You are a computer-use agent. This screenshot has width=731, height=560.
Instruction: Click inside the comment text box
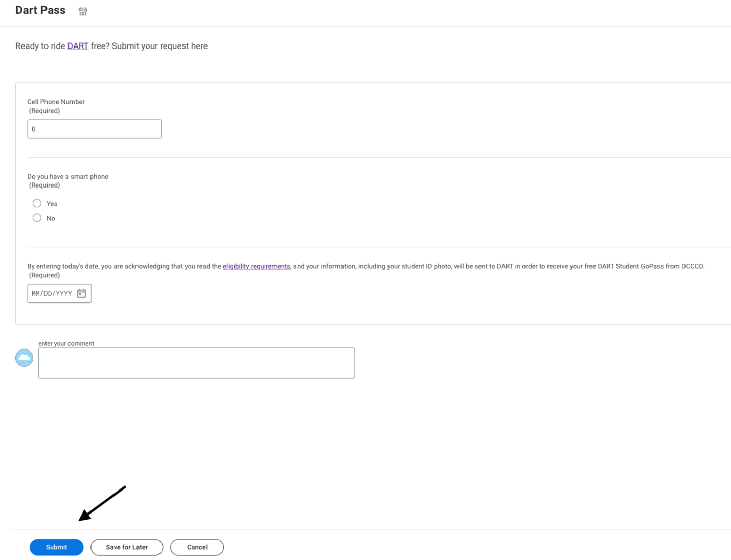[x=196, y=363]
